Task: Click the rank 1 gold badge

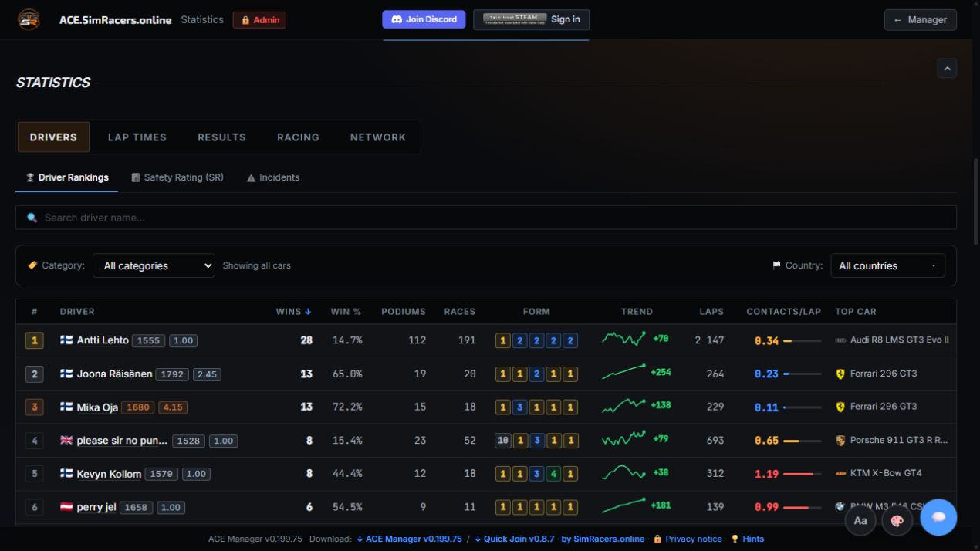Action: (x=34, y=340)
